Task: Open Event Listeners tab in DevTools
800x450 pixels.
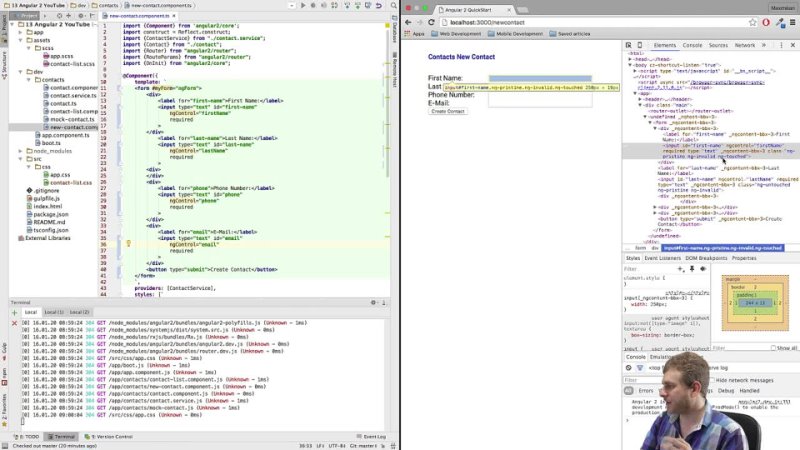Action: 662,258
